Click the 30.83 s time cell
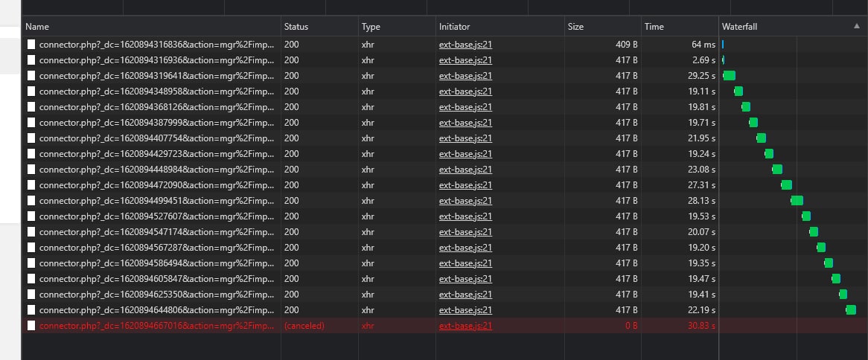 point(701,326)
